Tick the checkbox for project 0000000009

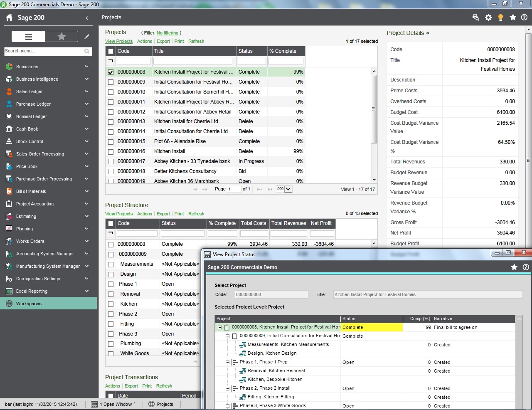(x=110, y=82)
